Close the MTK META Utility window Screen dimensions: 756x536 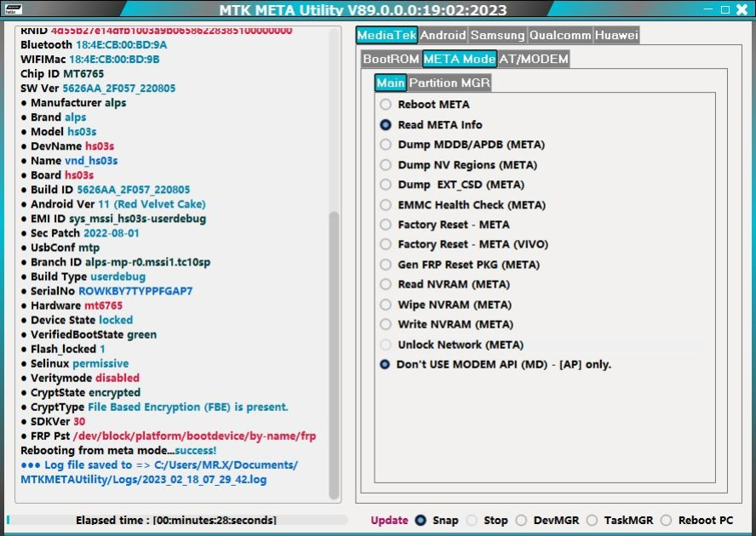(742, 9)
